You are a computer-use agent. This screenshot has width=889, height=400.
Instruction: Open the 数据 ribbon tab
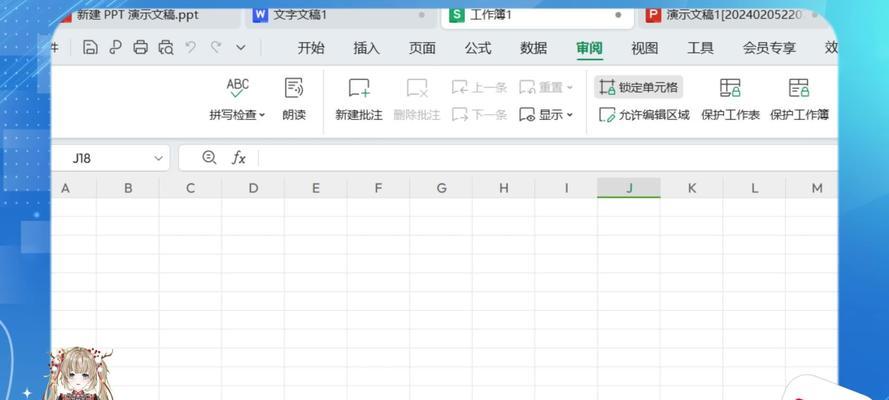(x=534, y=48)
